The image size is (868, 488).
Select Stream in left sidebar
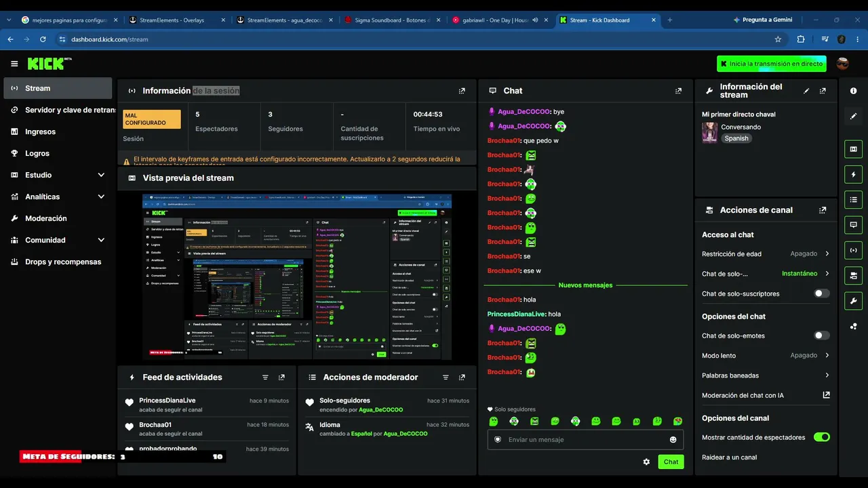click(58, 88)
